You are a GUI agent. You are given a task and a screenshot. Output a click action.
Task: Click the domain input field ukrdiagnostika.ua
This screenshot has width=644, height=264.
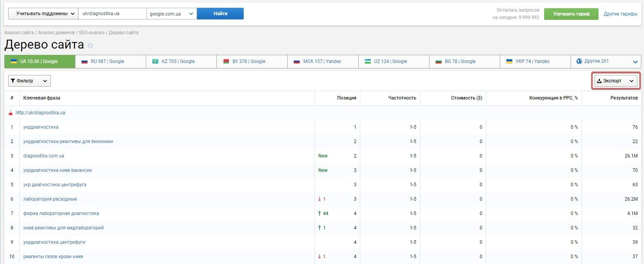tap(112, 14)
